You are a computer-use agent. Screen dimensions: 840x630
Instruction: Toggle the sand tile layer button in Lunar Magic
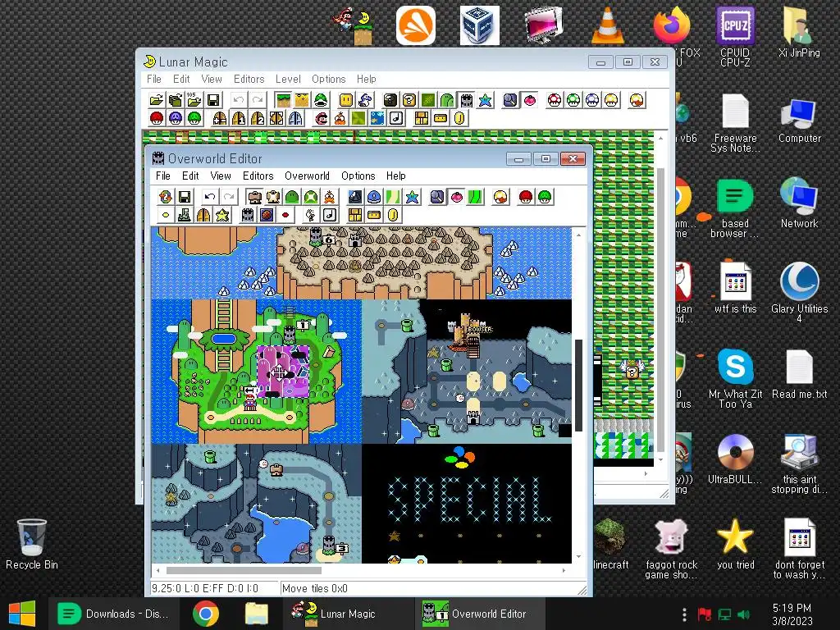302,100
